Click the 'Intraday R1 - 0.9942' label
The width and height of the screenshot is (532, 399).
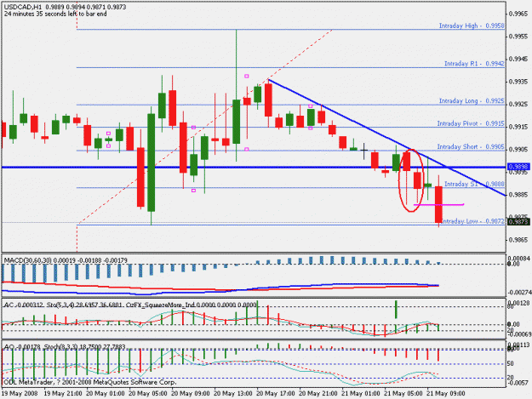[474, 64]
